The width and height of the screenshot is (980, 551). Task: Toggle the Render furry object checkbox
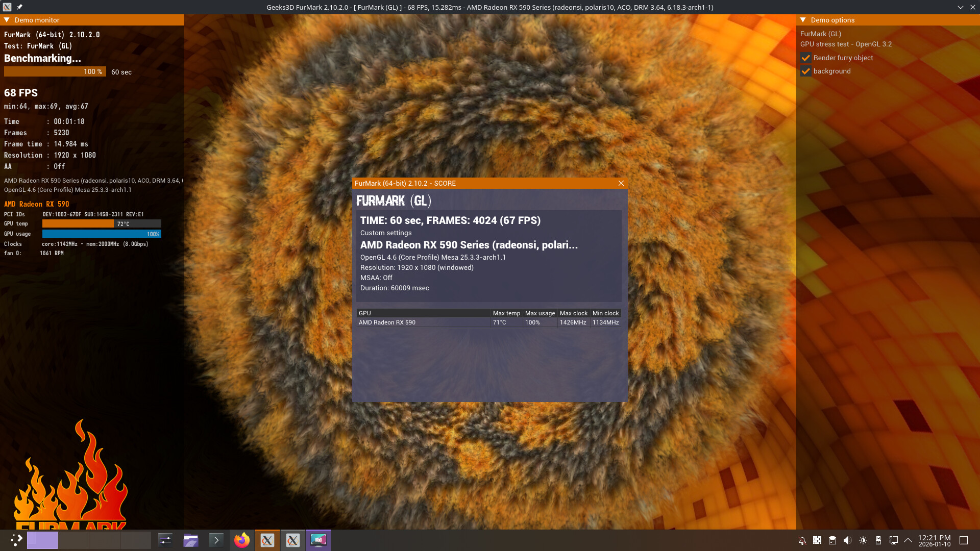coord(806,58)
